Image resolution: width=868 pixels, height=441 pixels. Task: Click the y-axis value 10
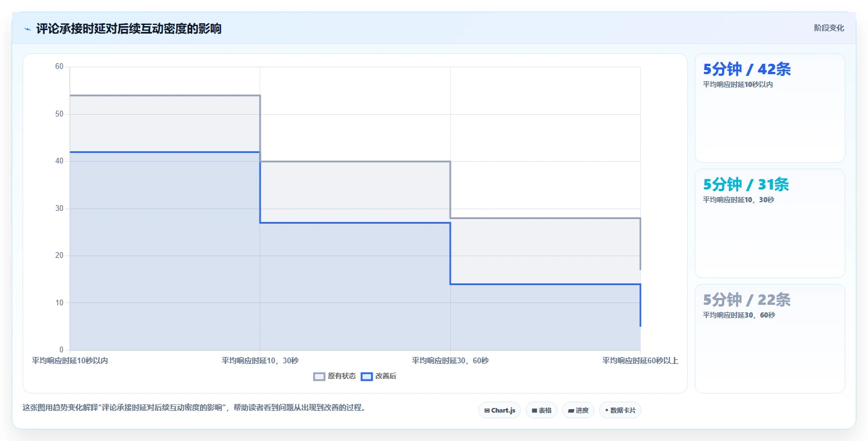(x=59, y=302)
